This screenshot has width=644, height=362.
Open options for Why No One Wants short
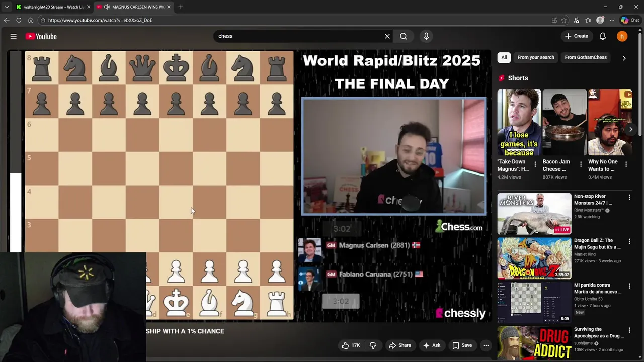tap(626, 164)
